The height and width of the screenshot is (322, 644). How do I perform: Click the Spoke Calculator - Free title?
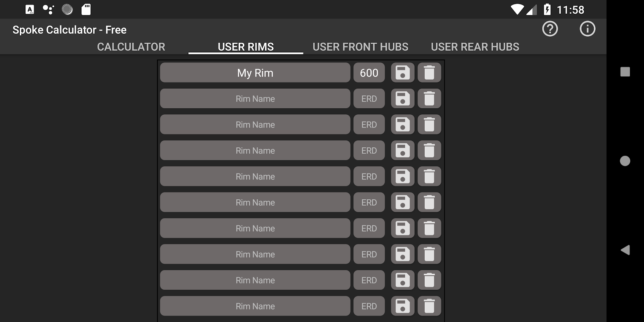tap(70, 30)
